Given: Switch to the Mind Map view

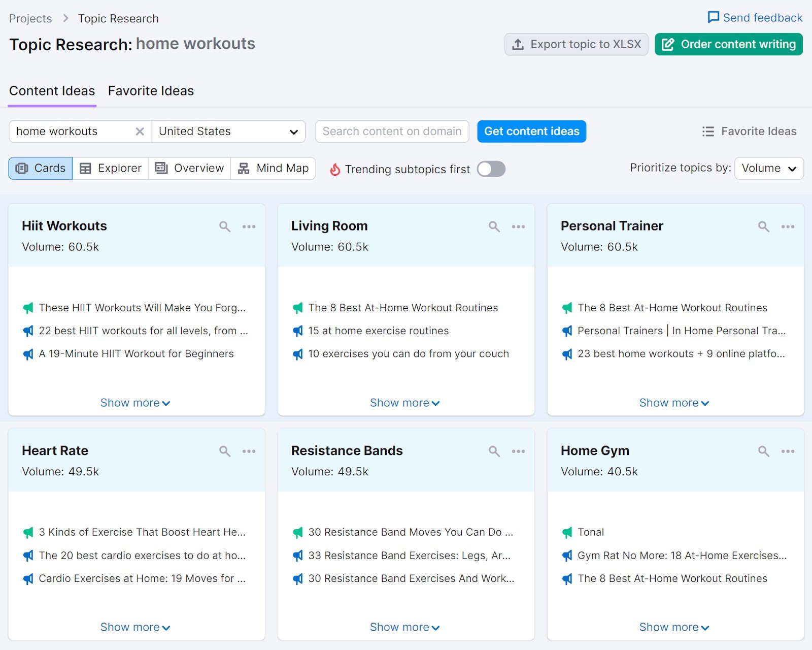Looking at the screenshot, I should pyautogui.click(x=273, y=168).
